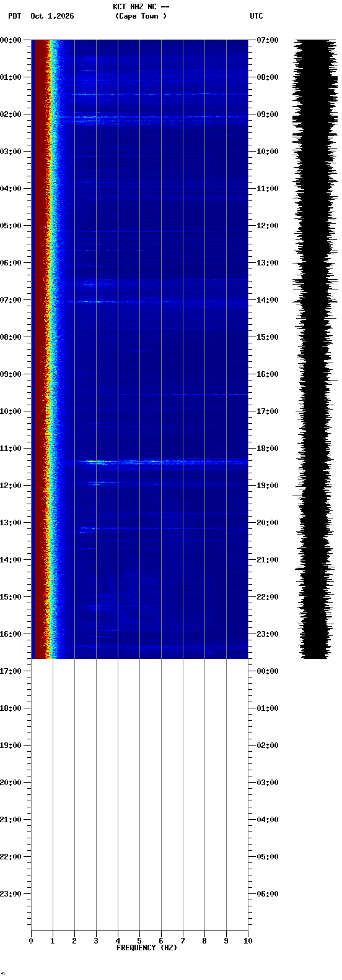Image resolution: width=342 pixels, height=980 pixels.
Task: Click the frequency axis '9' tick label
Action: pos(226,941)
